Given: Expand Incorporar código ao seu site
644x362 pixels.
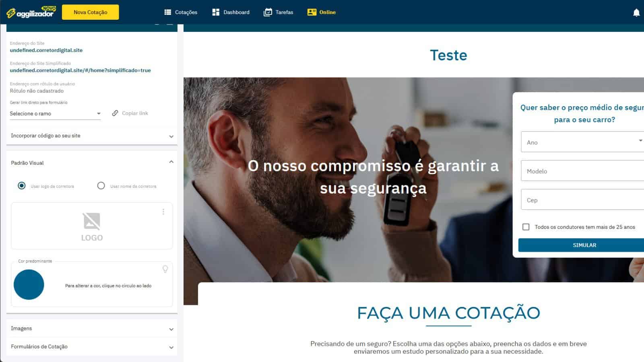Looking at the screenshot, I should tap(92, 136).
